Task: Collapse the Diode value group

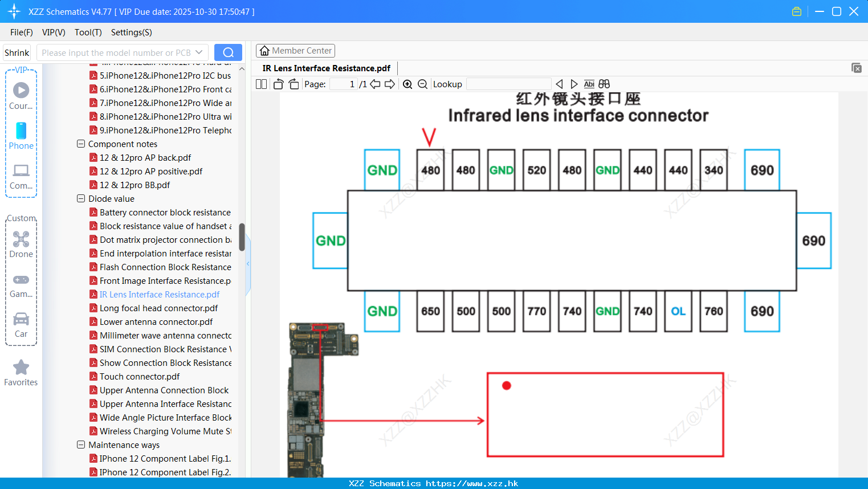Action: (81, 199)
